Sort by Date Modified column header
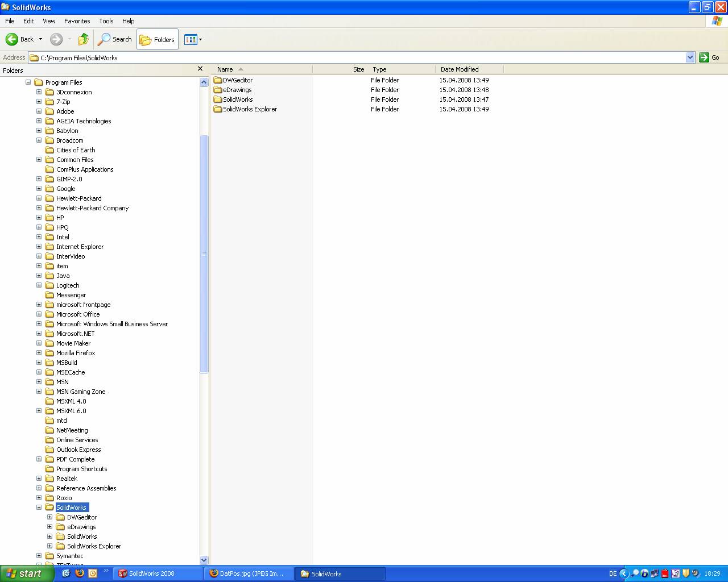This screenshot has width=728, height=582. (469, 69)
